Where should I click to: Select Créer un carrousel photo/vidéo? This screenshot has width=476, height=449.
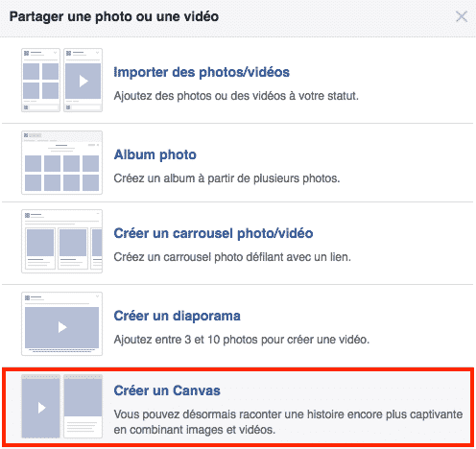[213, 233]
